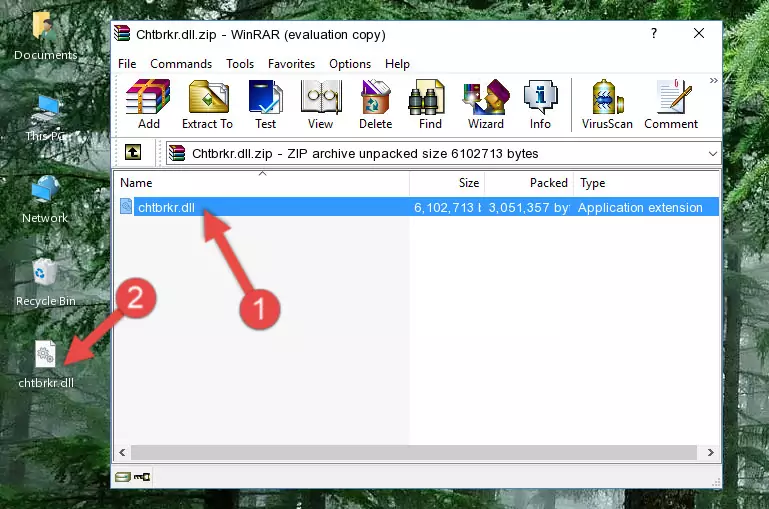Click the question mark help button

point(654,33)
